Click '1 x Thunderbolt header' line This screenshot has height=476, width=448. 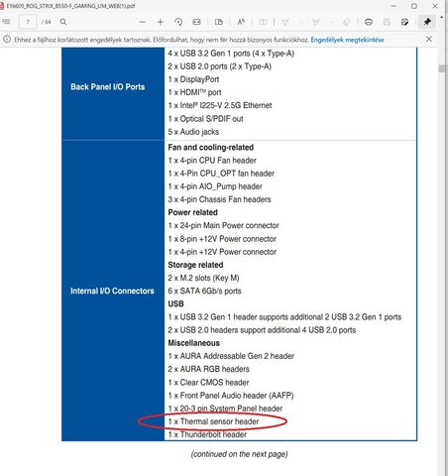tap(207, 434)
